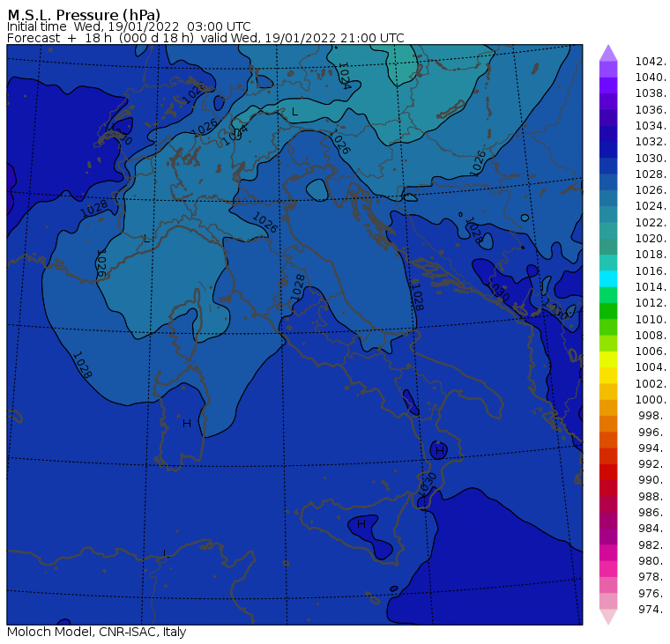Click the '988.' legend label
This screenshot has height=644, width=670.
(x=652, y=497)
